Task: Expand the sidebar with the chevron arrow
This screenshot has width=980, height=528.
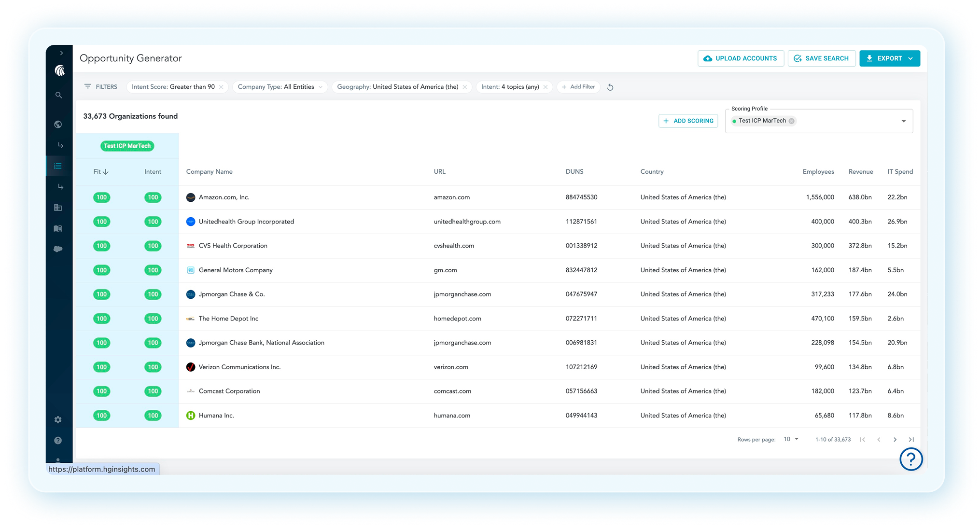Action: (61, 53)
